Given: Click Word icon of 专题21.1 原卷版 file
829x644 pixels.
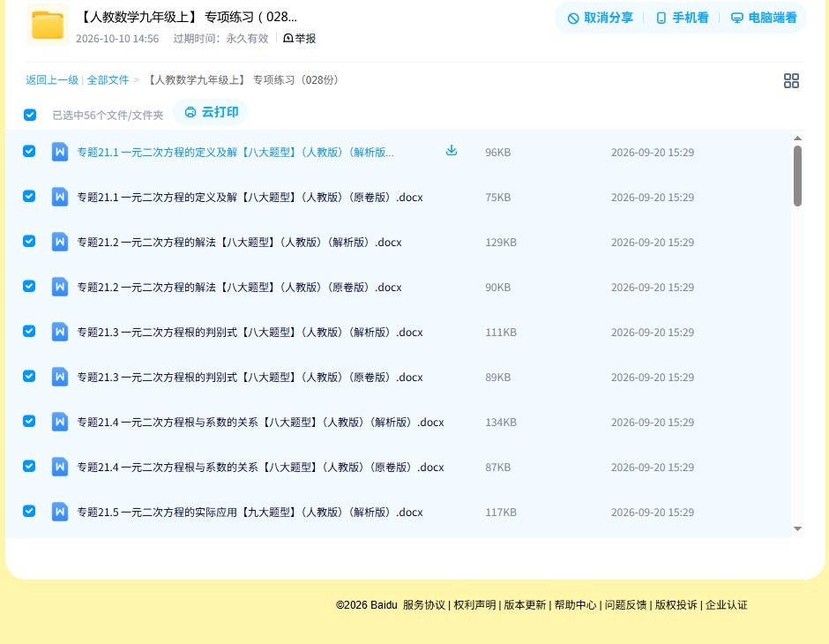Looking at the screenshot, I should (60, 197).
